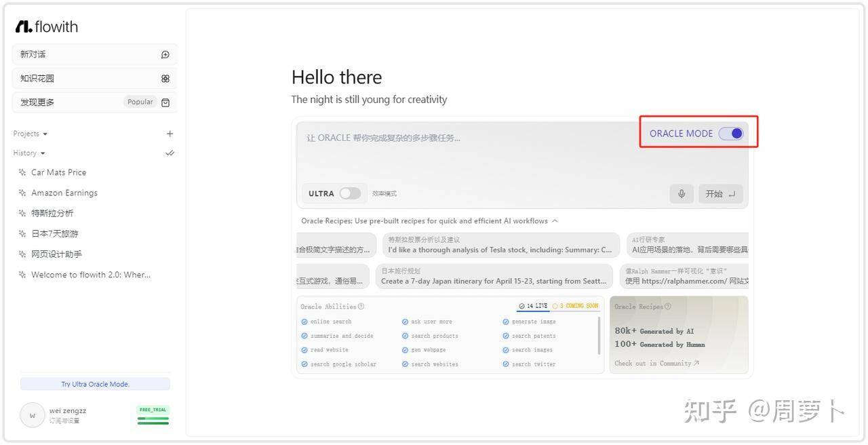The image size is (868, 445).
Task: Click the check icon beside search products
Action: click(405, 336)
